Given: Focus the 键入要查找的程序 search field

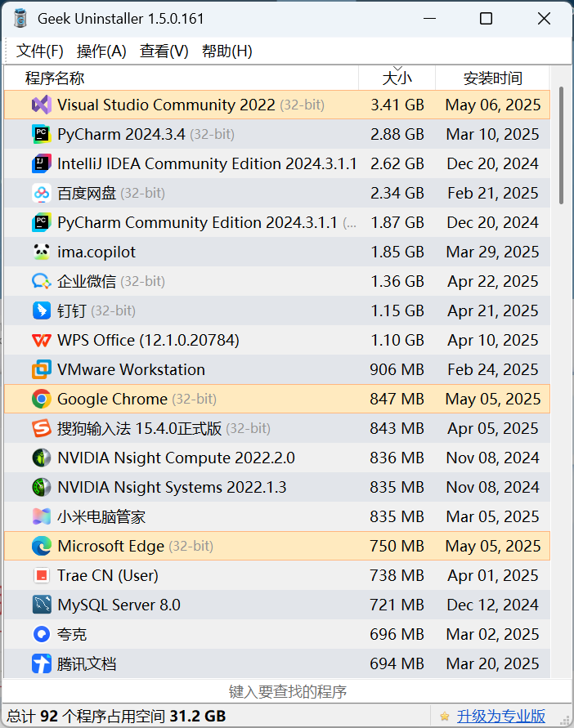Looking at the screenshot, I should 287,692.
